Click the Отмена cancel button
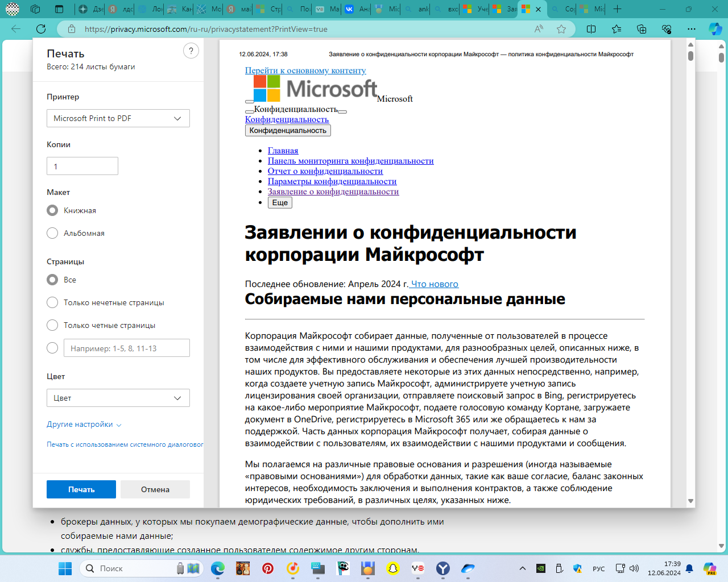This screenshot has width=728, height=582. [155, 489]
